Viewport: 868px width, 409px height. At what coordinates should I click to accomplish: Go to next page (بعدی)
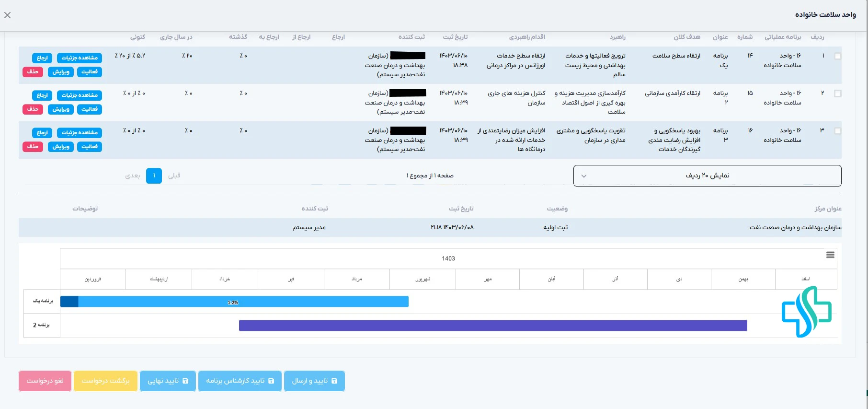[133, 175]
